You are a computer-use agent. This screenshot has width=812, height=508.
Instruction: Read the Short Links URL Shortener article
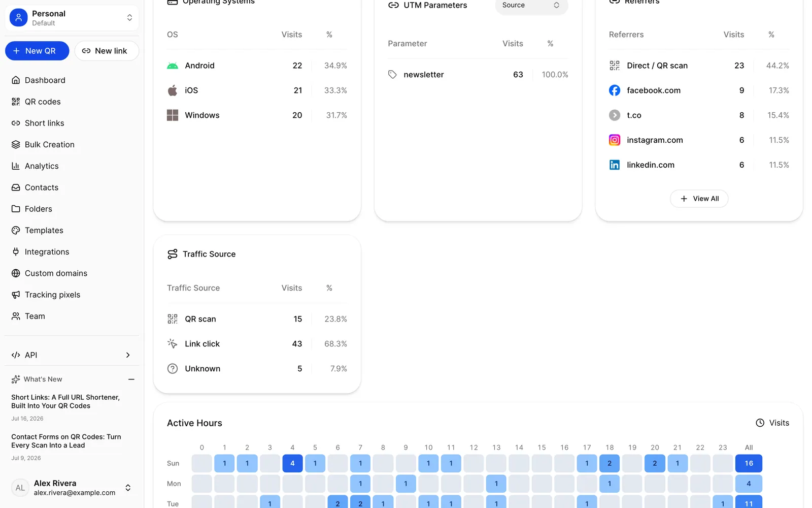(x=65, y=401)
